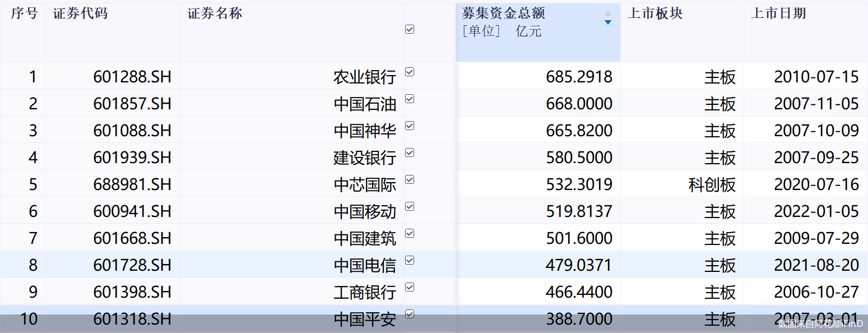The image size is (868, 333).
Task: Click security code 601398.SH
Action: point(132,292)
